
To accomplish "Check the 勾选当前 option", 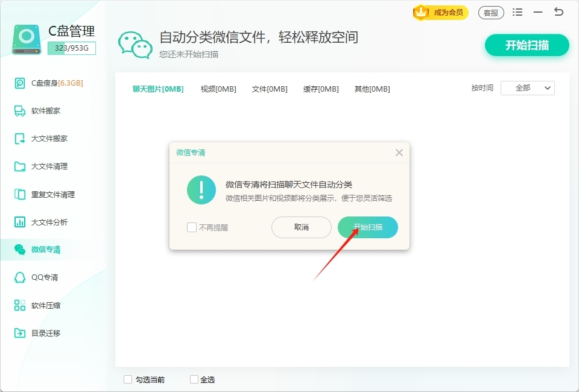I will [128, 379].
